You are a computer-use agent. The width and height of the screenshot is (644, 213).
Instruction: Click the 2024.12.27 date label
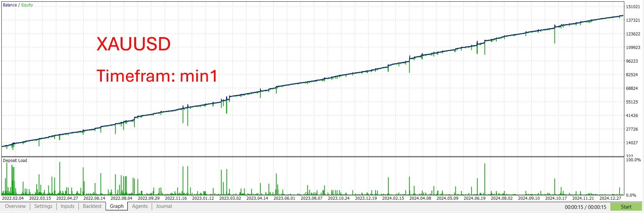[x=610, y=198]
